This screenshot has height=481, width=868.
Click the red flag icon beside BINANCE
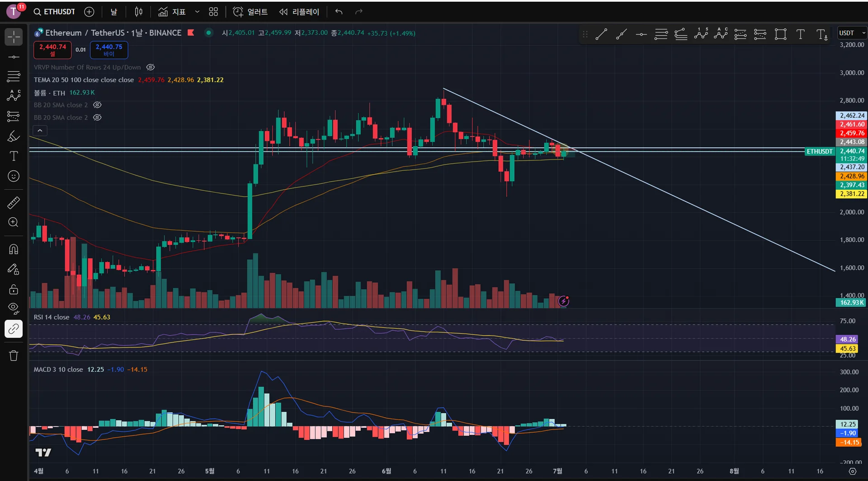(x=191, y=33)
